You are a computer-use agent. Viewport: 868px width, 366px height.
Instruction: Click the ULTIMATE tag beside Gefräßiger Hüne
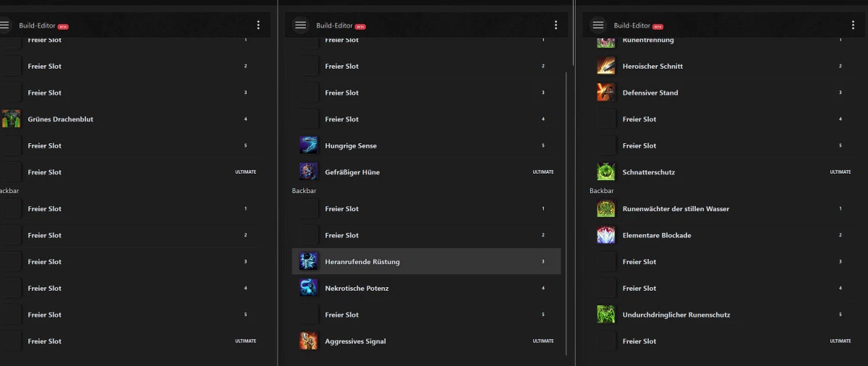click(543, 172)
